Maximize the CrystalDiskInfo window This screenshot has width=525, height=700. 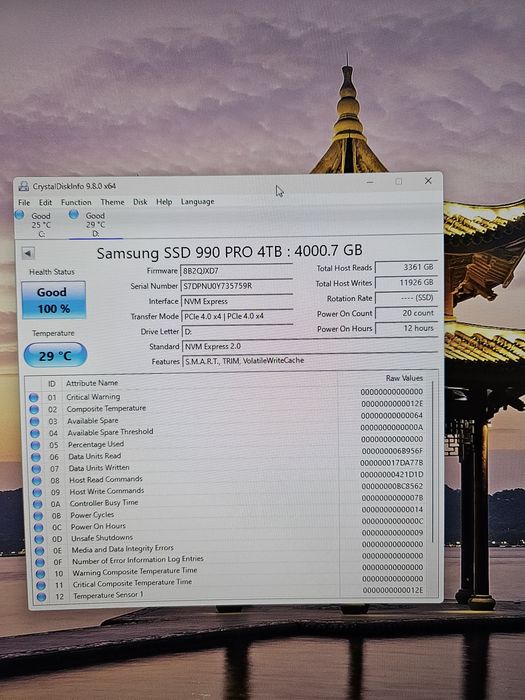398,181
